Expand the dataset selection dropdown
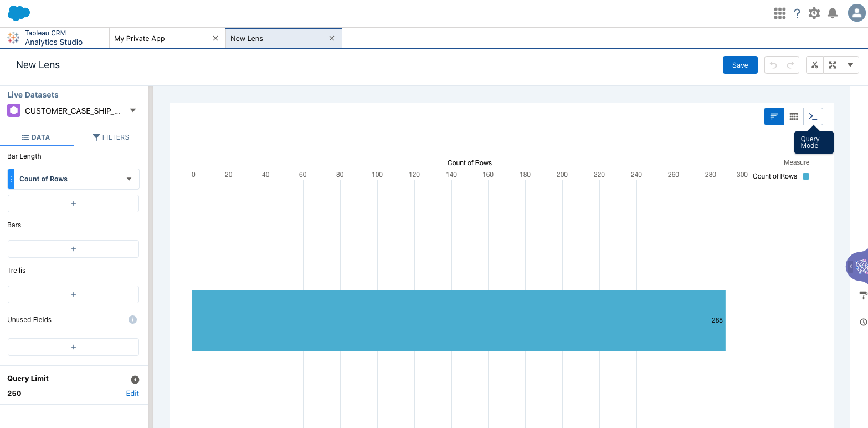This screenshot has height=428, width=868. pyautogui.click(x=133, y=110)
